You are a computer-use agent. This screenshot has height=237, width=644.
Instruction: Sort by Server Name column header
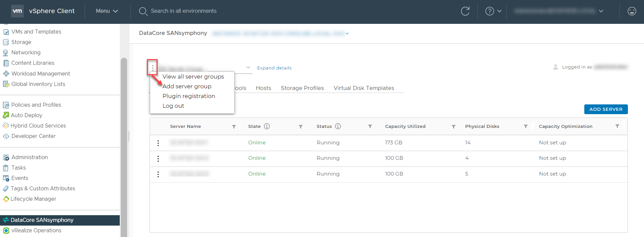(185, 127)
